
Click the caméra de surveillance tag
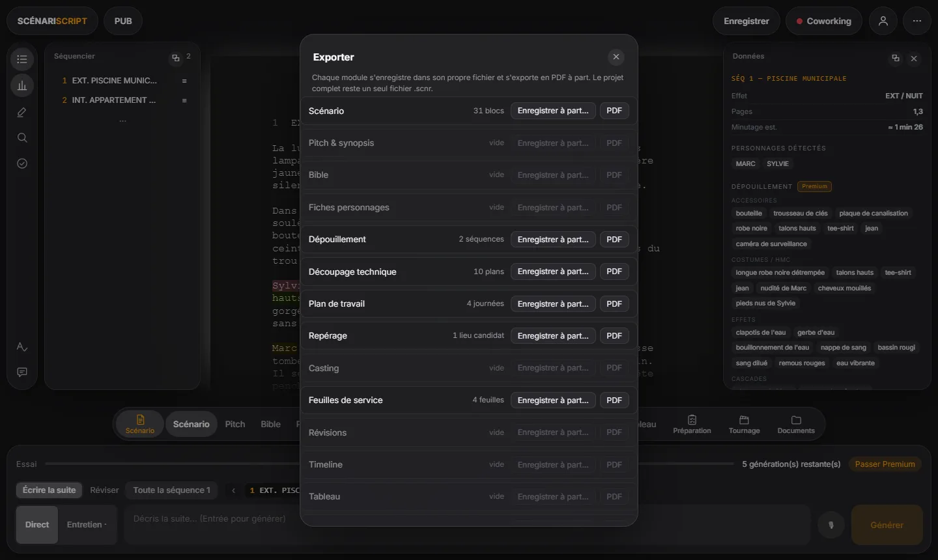[x=771, y=244]
